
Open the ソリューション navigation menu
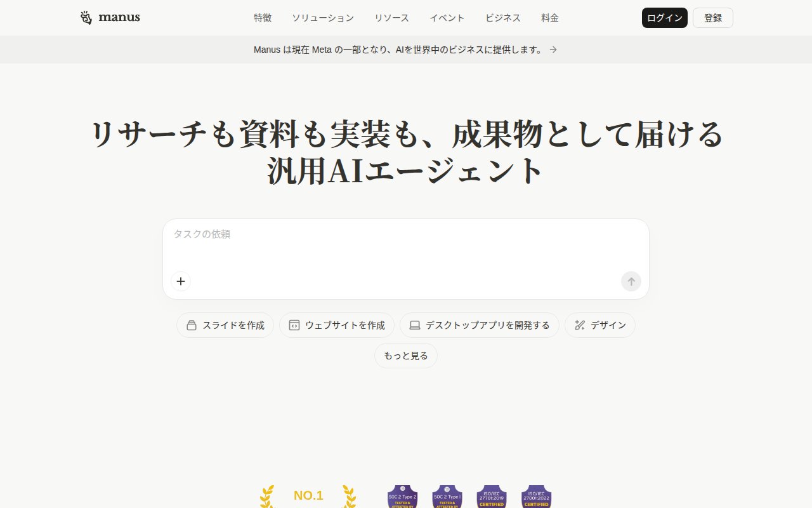click(323, 18)
